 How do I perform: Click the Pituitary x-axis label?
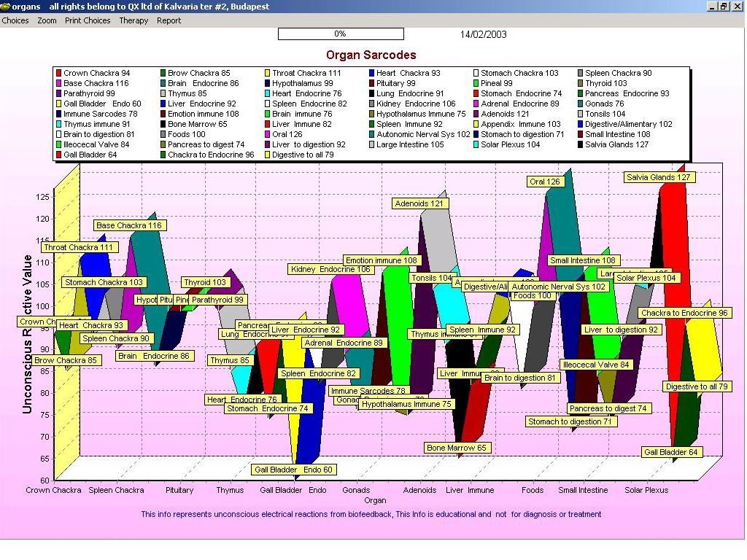click(x=179, y=490)
